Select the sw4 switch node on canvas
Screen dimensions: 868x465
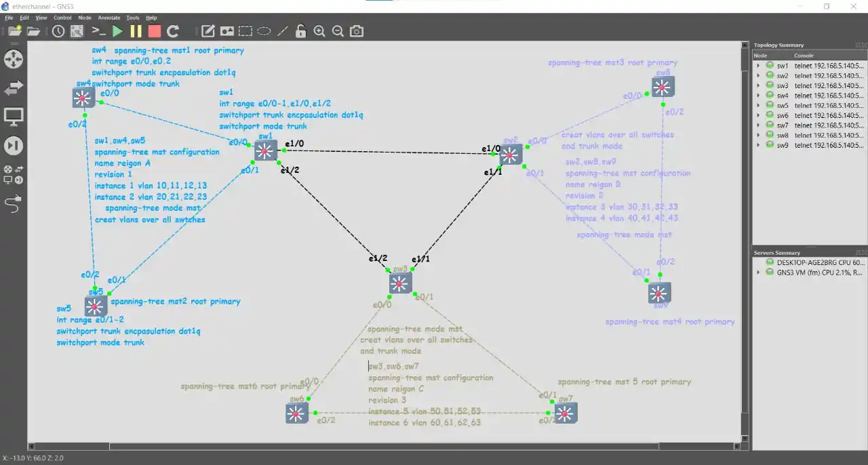point(83,98)
